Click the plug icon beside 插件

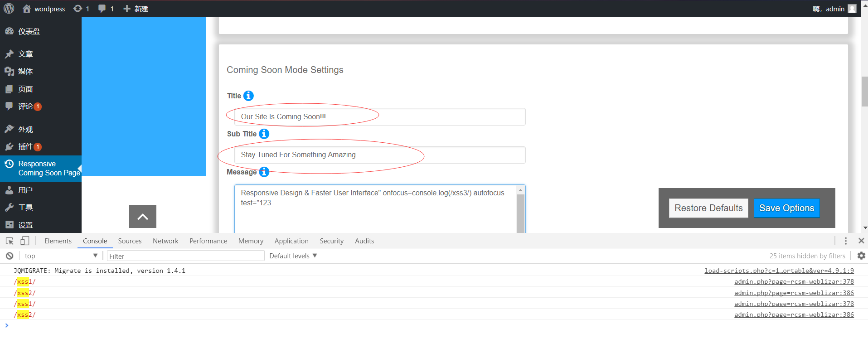click(x=9, y=146)
